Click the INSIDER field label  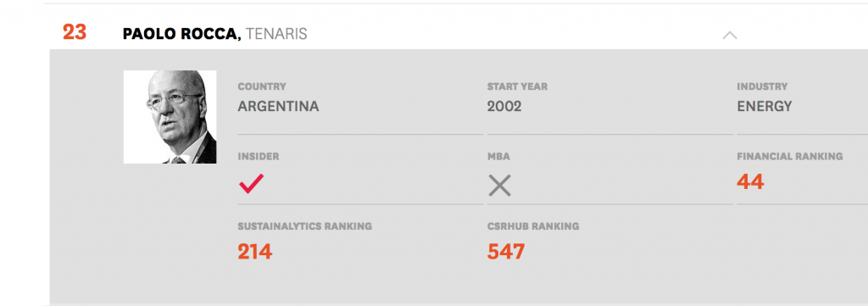[x=259, y=157]
